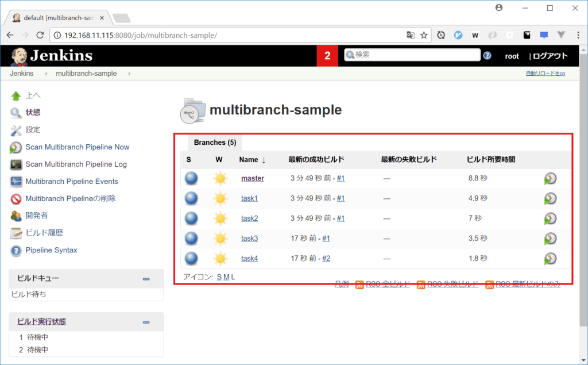Sort by 最新の失敗ビルド column header
The width and height of the screenshot is (588, 365).
(409, 160)
